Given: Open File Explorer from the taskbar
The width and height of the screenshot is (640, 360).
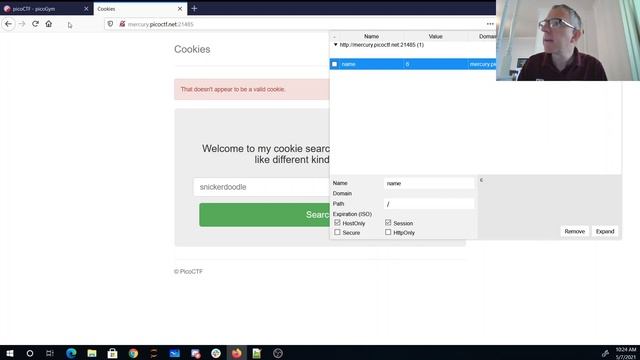Looking at the screenshot, I should [92, 353].
